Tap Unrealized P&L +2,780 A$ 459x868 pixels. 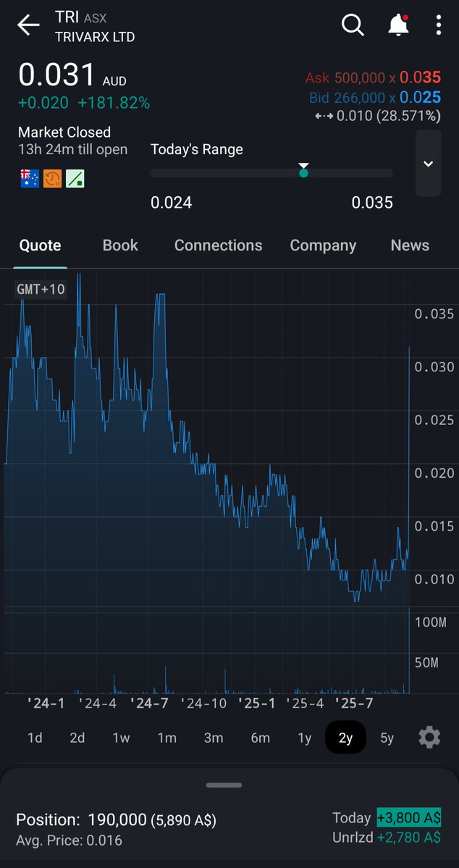tap(409, 838)
